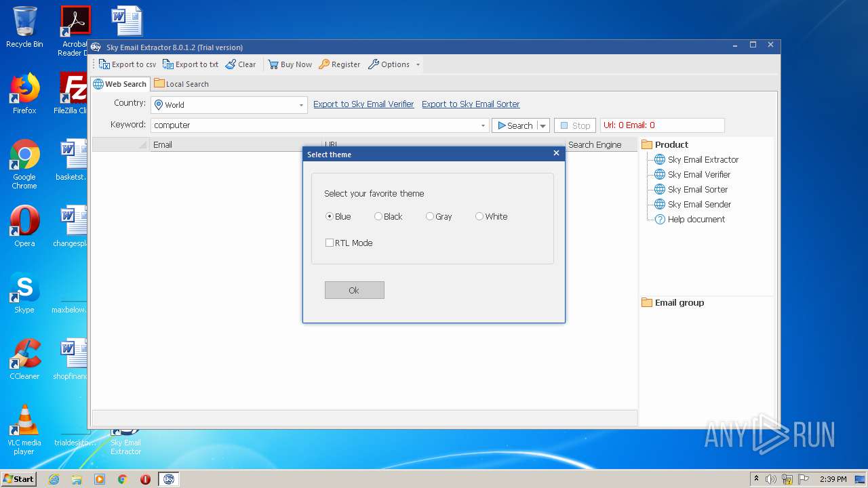The image size is (868, 488).
Task: Select the Product folder node
Action: 665,144
